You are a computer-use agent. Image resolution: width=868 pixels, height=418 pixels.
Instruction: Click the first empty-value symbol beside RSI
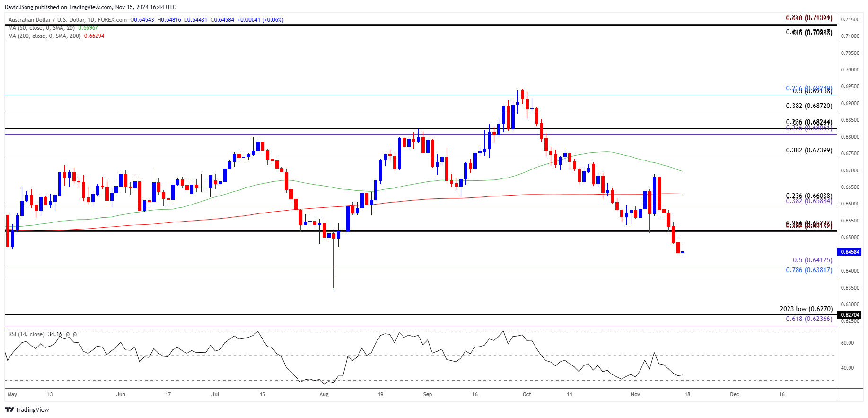pos(68,334)
